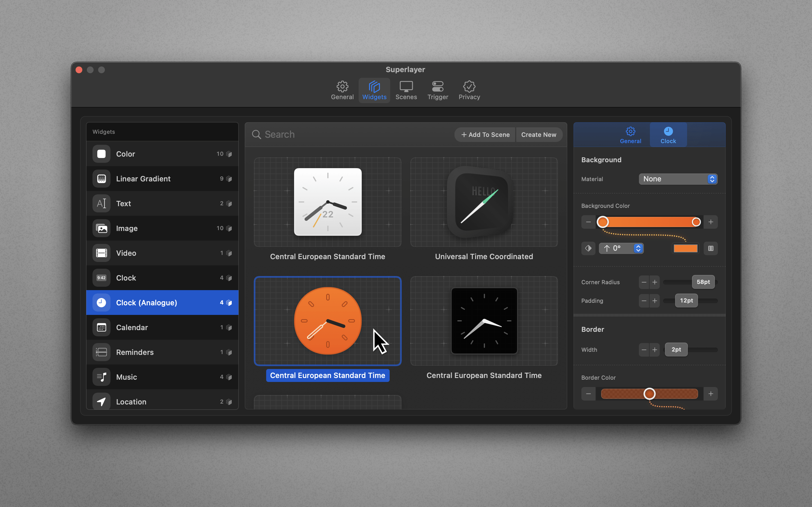
Task: Click Create New widget button
Action: [539, 134]
